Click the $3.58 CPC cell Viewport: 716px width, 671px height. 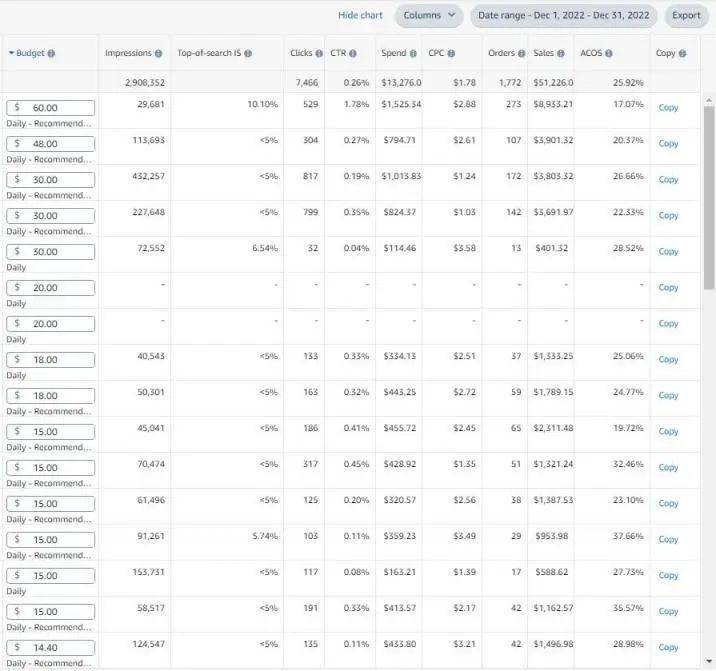464,248
